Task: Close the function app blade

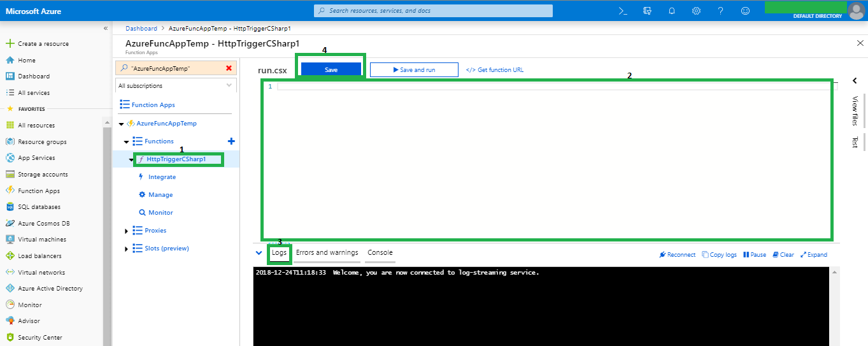Action: click(860, 43)
